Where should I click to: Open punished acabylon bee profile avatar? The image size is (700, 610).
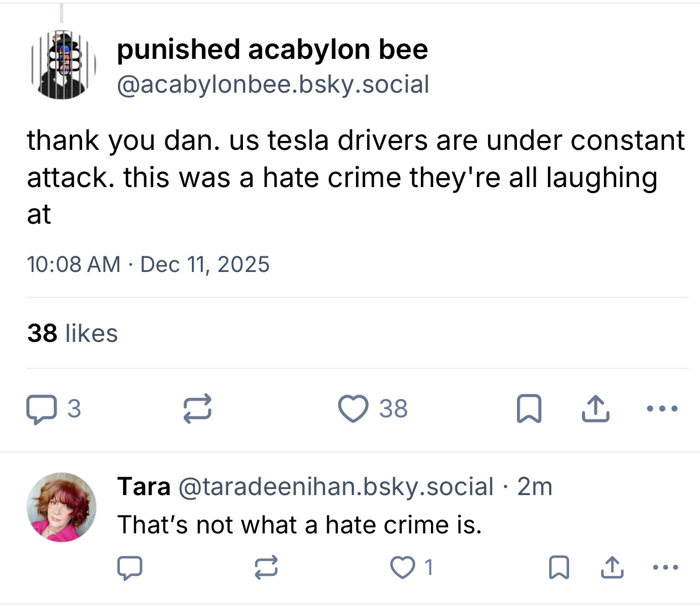coord(62,65)
